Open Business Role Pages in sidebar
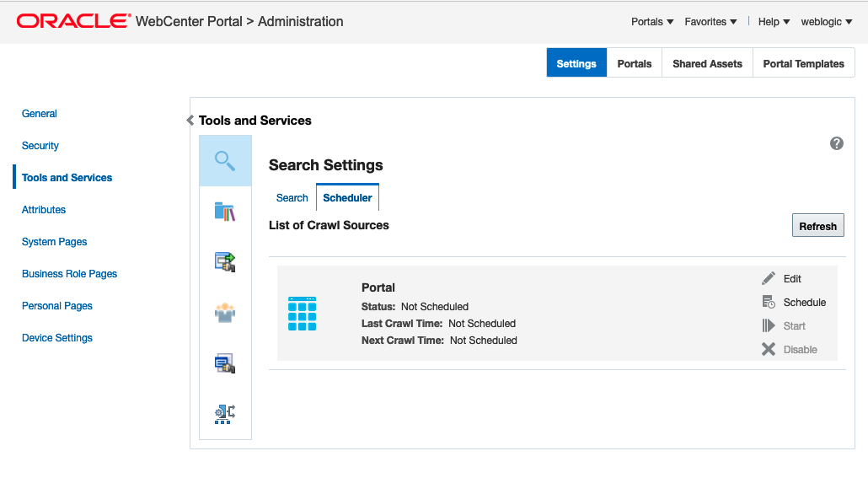The height and width of the screenshot is (494, 868). (x=69, y=274)
